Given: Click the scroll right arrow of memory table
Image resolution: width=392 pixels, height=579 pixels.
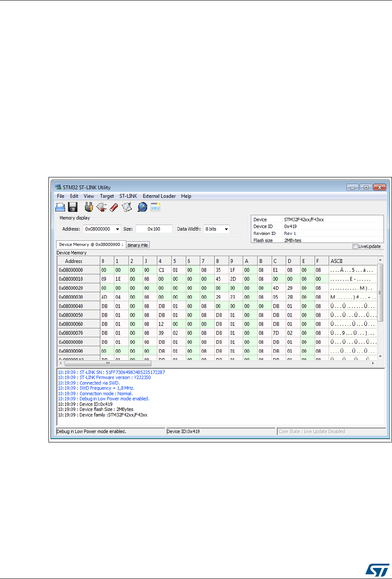Looking at the screenshot, I should pos(374,363).
